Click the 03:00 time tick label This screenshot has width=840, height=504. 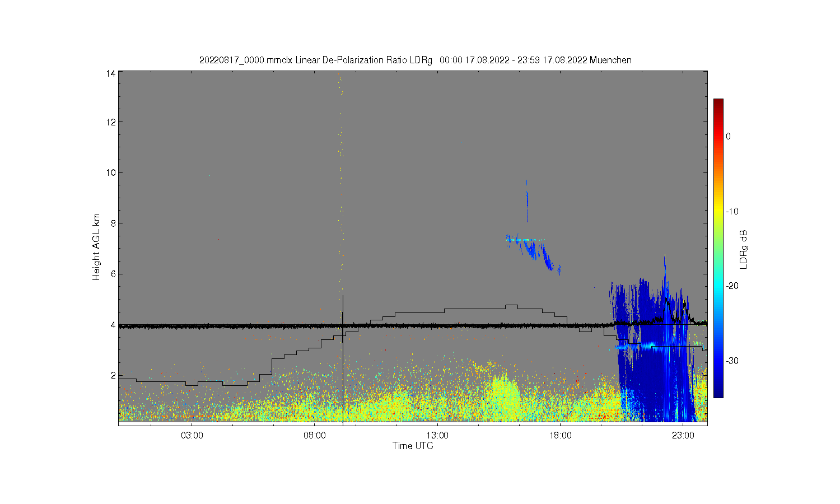coord(192,435)
